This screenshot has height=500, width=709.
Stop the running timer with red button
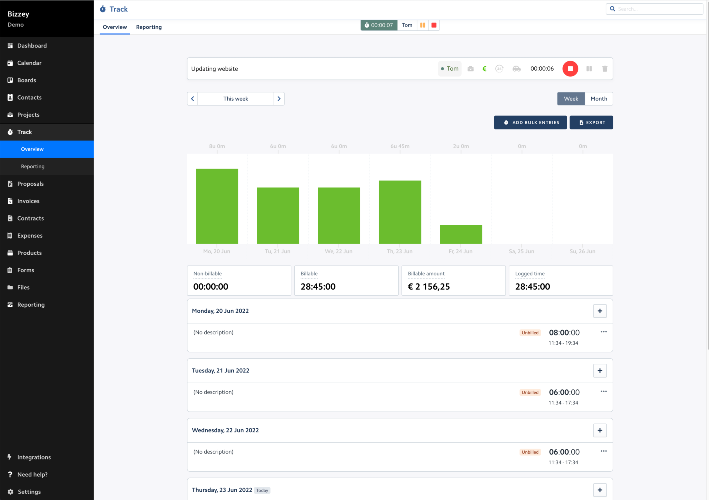tap(570, 69)
